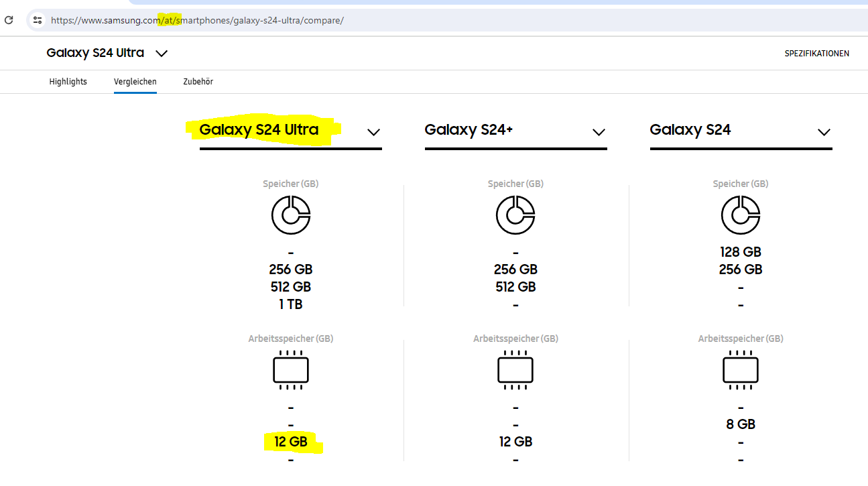The image size is (868, 486).
Task: Click the Galaxy S24 Ultra page title
Action: [x=95, y=53]
